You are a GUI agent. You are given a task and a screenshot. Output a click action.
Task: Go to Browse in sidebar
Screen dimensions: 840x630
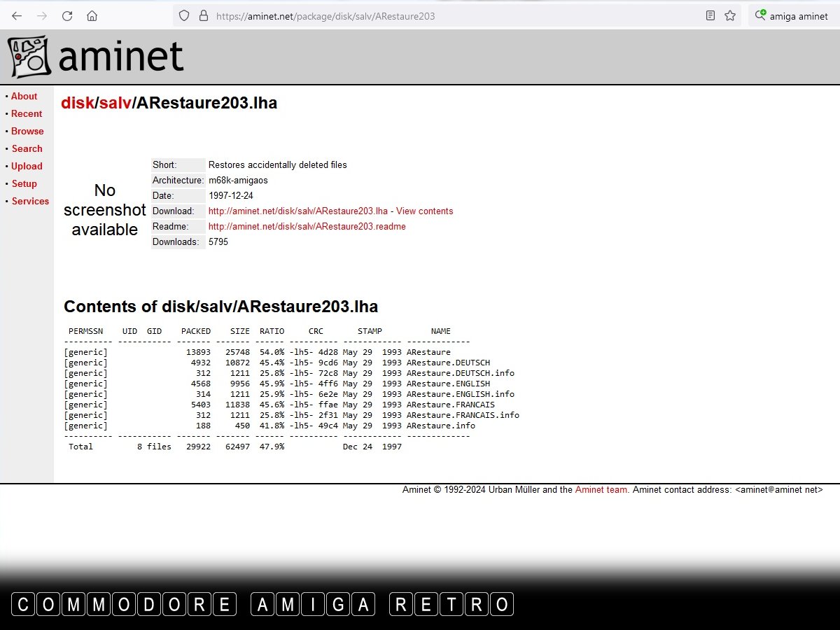[27, 132]
